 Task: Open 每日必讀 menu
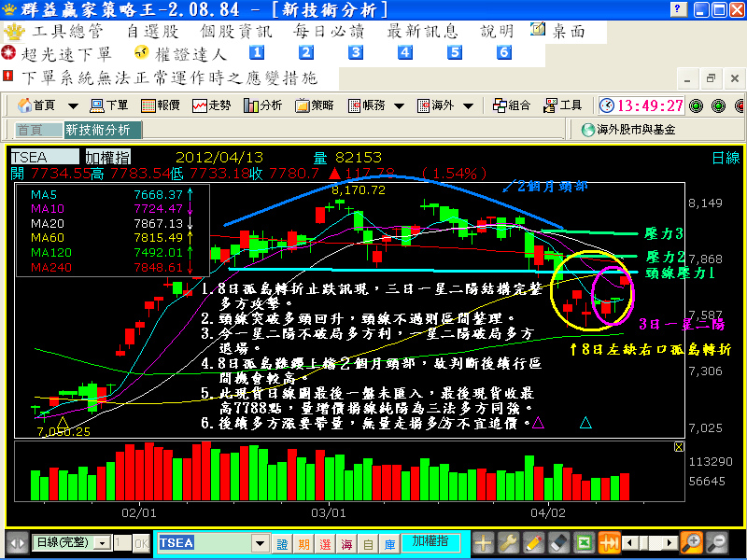pos(329,32)
